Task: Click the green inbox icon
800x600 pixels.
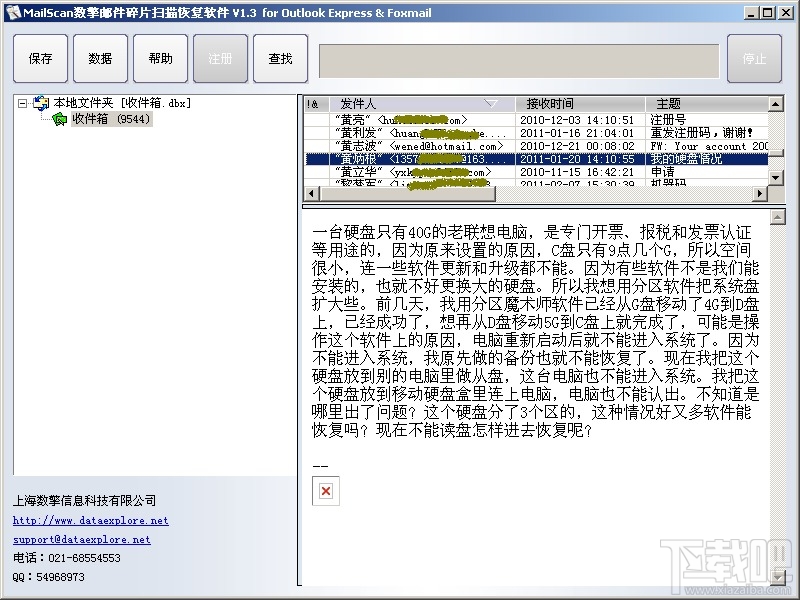Action: [x=60, y=119]
